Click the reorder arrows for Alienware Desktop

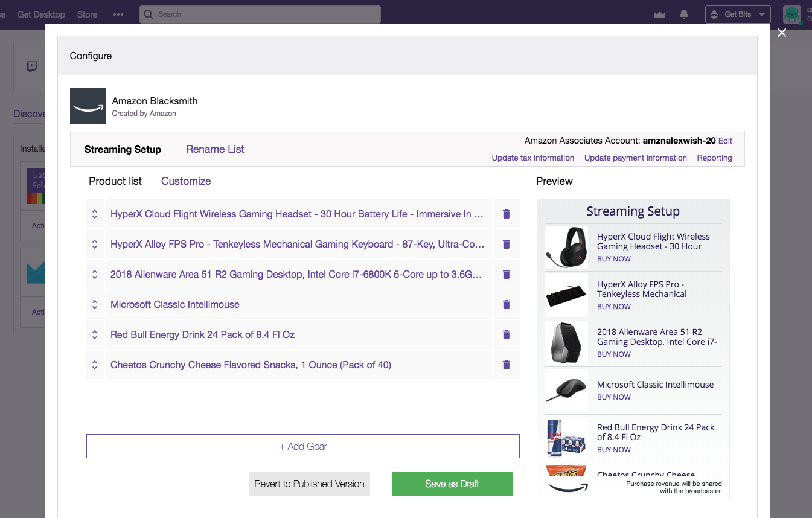pyautogui.click(x=95, y=275)
